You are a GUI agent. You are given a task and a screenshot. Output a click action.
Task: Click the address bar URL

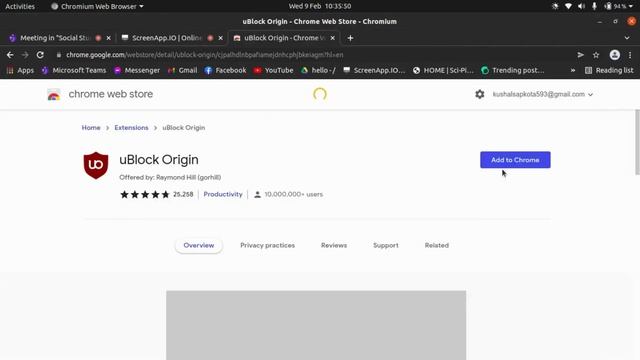click(204, 55)
